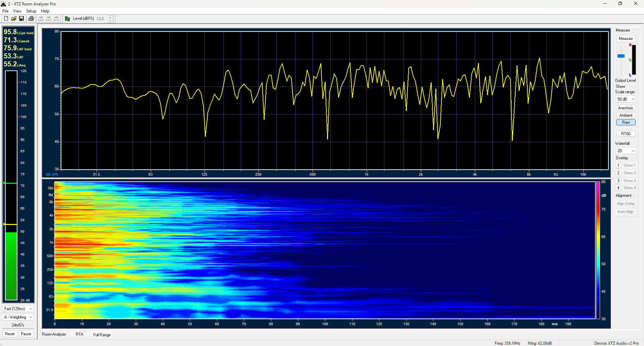644x346 pixels.
Task: Open the A-Weighting dropdown
Action: pos(18,317)
